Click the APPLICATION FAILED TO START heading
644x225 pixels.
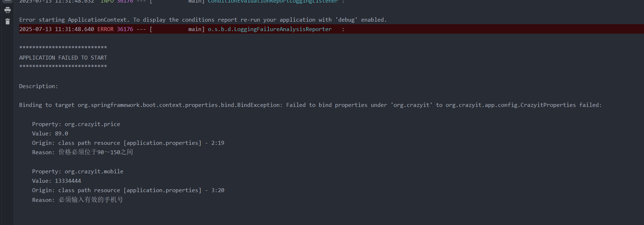(x=63, y=58)
